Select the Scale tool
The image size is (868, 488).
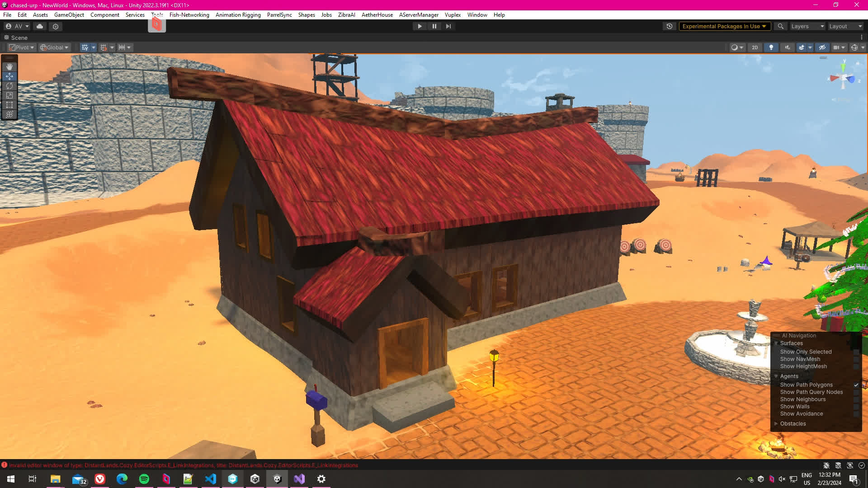pyautogui.click(x=9, y=95)
